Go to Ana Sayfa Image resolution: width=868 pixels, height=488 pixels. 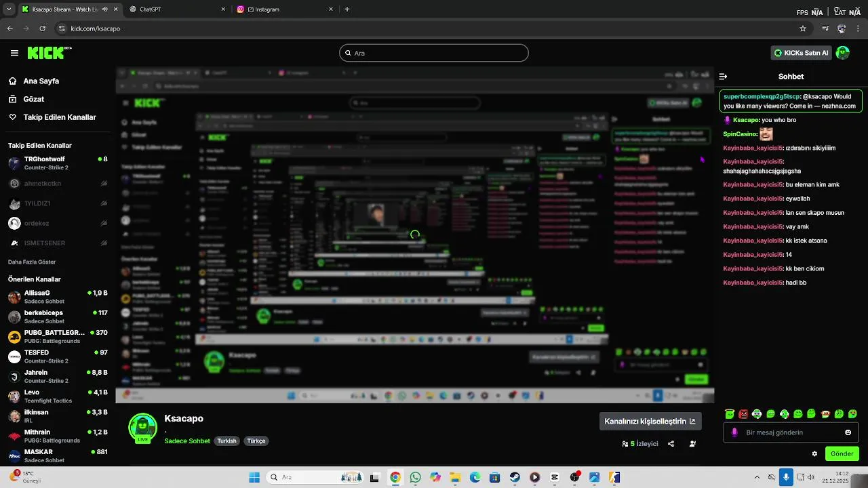point(41,81)
